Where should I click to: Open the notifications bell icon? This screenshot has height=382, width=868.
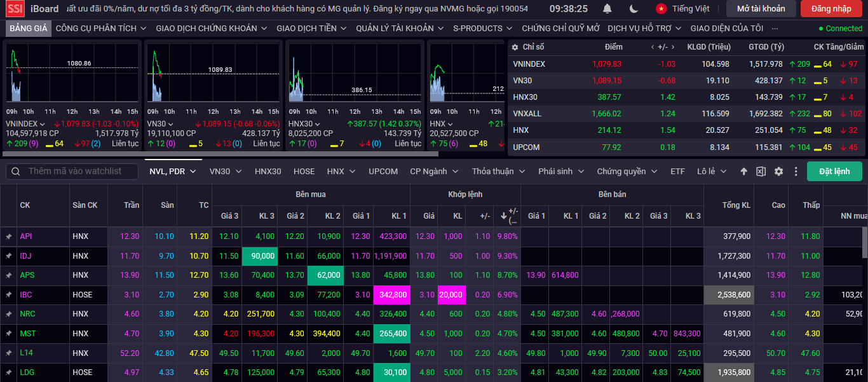coord(607,9)
